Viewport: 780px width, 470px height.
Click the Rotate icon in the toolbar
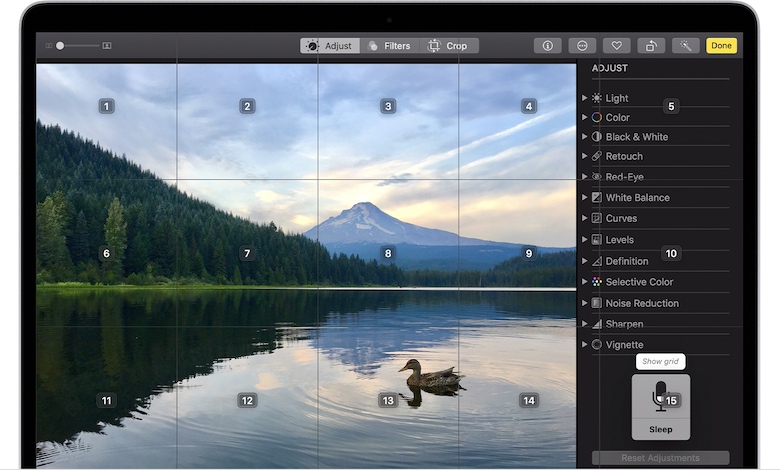pyautogui.click(x=651, y=45)
